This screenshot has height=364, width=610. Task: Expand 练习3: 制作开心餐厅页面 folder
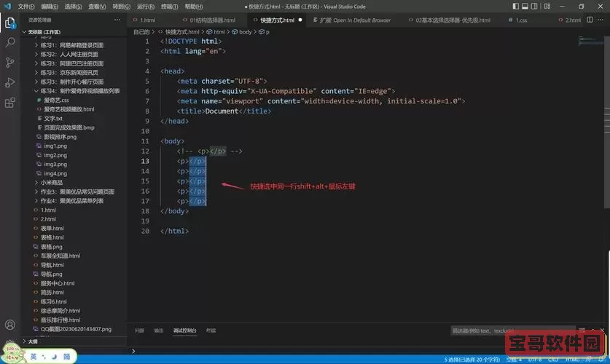[x=72, y=82]
